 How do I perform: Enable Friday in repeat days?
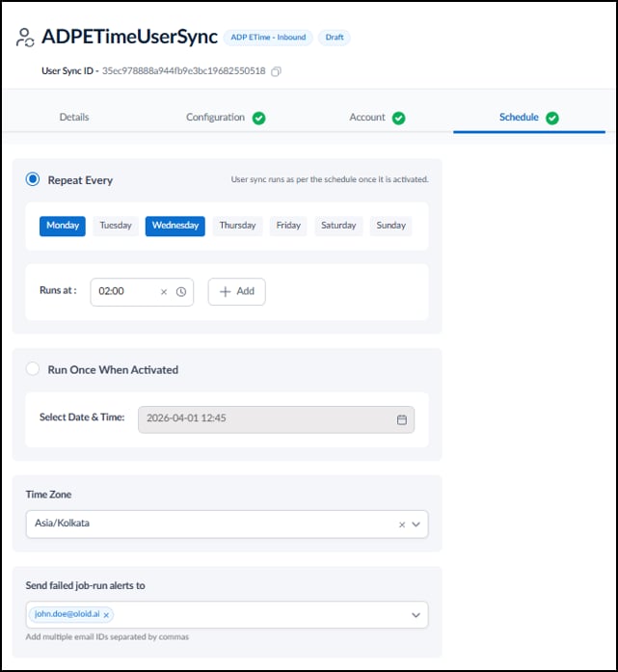(288, 226)
